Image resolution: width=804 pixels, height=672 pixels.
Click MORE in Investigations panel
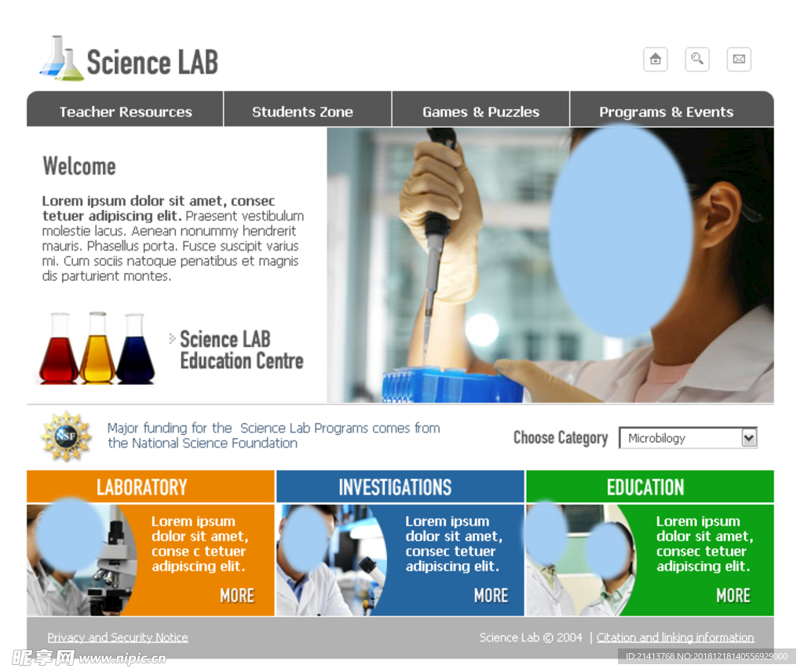tap(491, 596)
